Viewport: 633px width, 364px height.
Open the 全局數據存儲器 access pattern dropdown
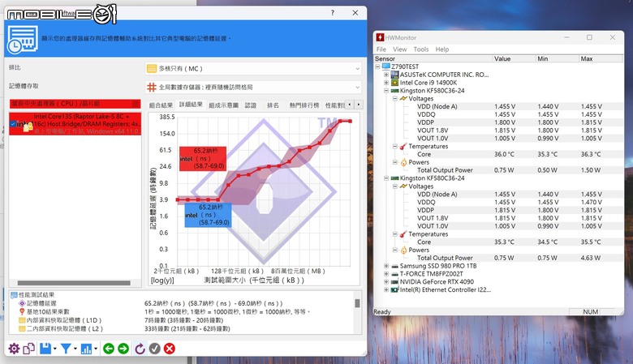pyautogui.click(x=253, y=87)
